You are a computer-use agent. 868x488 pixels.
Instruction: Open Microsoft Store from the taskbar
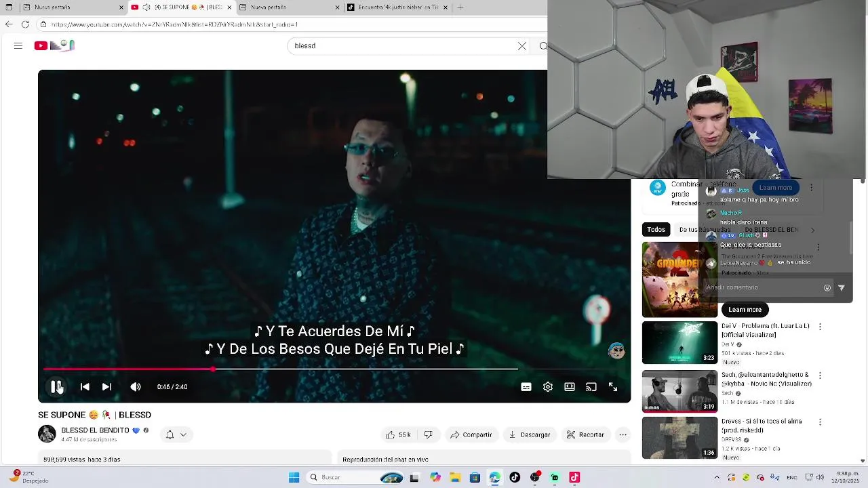click(475, 477)
